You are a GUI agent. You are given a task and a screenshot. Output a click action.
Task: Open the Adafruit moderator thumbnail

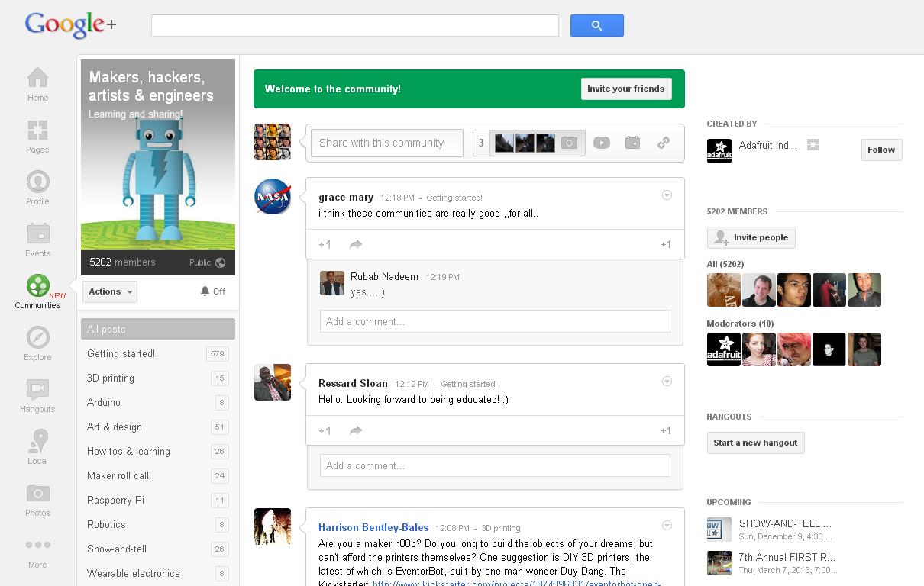724,349
